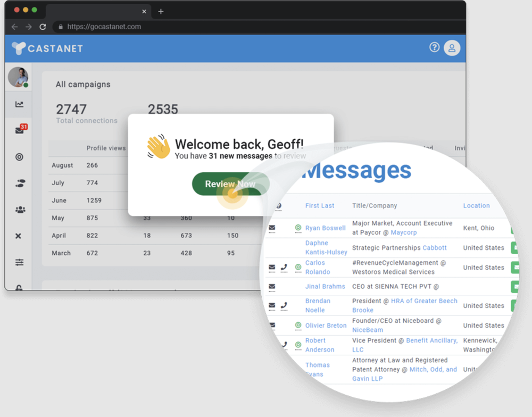Click the browser back arrow
This screenshot has height=417, width=532.
14,27
